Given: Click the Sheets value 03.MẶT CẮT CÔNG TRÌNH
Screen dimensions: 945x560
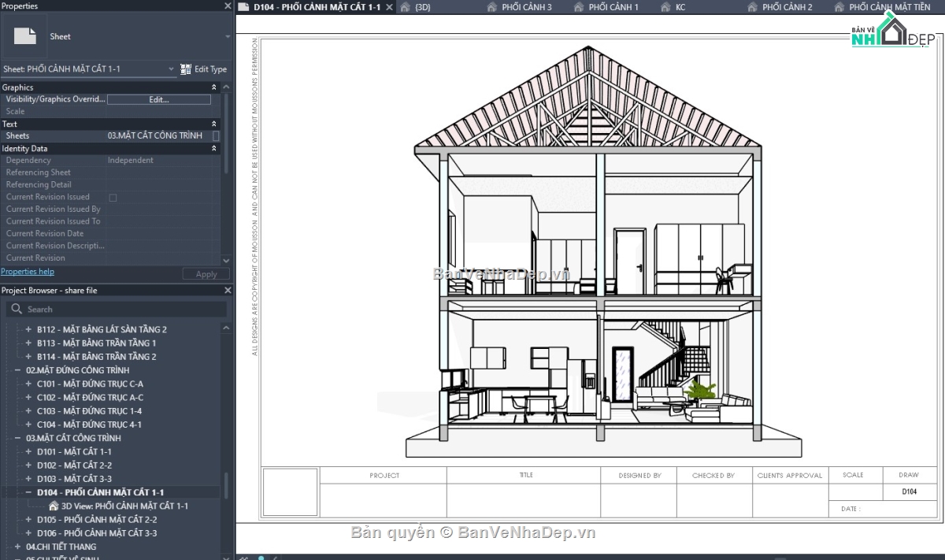Looking at the screenshot, I should tap(155, 136).
